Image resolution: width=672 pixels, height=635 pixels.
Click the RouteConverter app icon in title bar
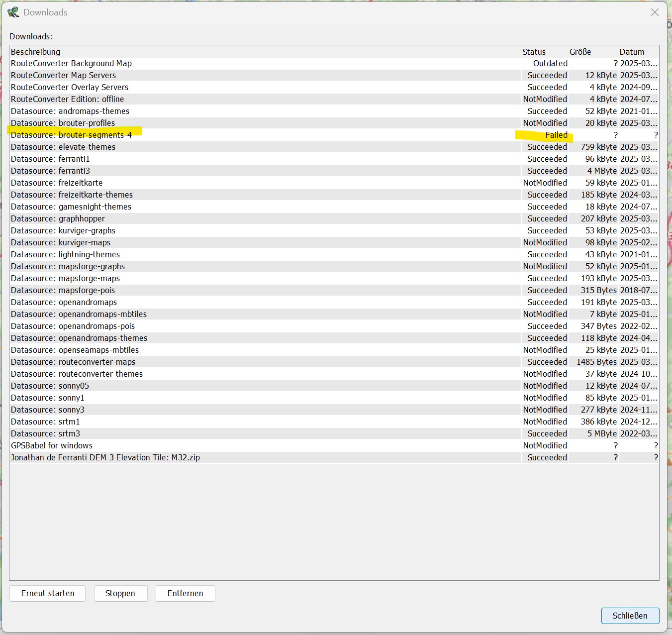tap(13, 12)
